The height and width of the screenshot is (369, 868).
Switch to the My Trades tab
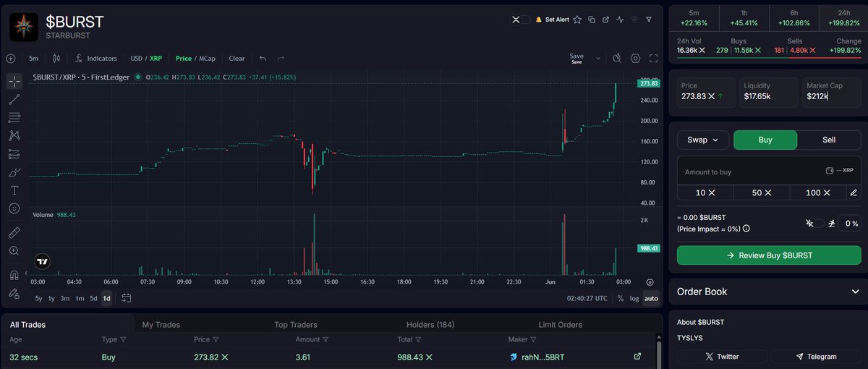(161, 325)
